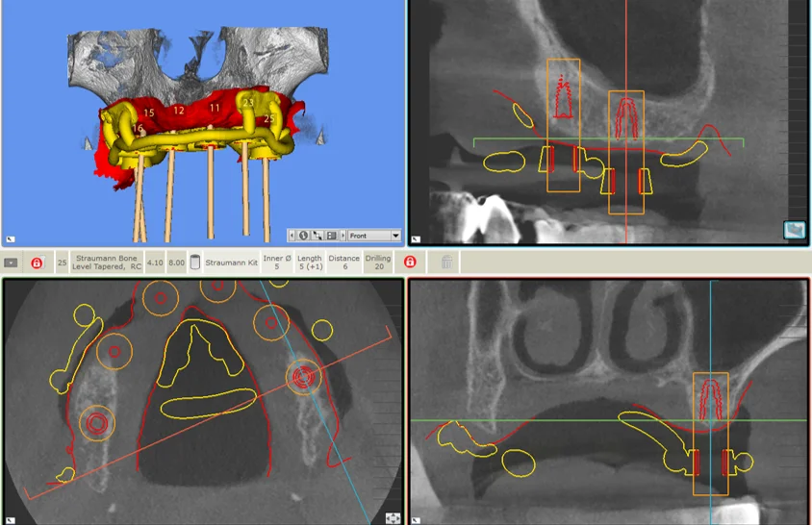The image size is (812, 525).
Task: Click tooth label 16 in 3D view
Action: [138, 127]
